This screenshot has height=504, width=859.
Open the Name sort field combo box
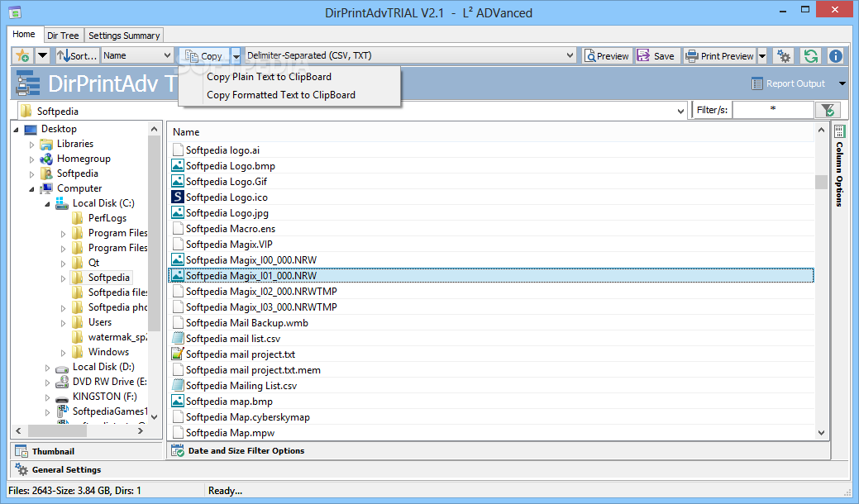point(137,56)
